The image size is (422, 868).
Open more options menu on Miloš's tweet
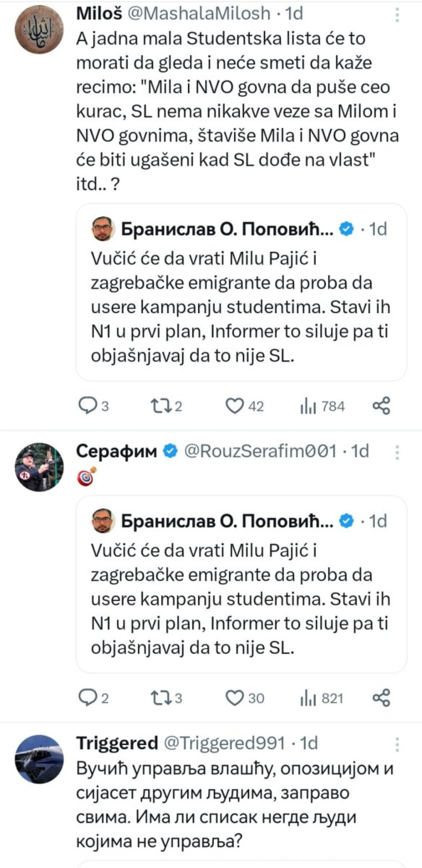(397, 14)
